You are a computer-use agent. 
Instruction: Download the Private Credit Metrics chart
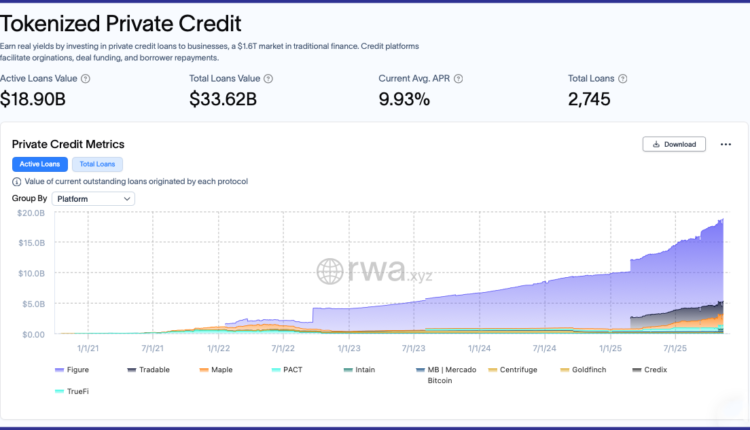tap(674, 144)
